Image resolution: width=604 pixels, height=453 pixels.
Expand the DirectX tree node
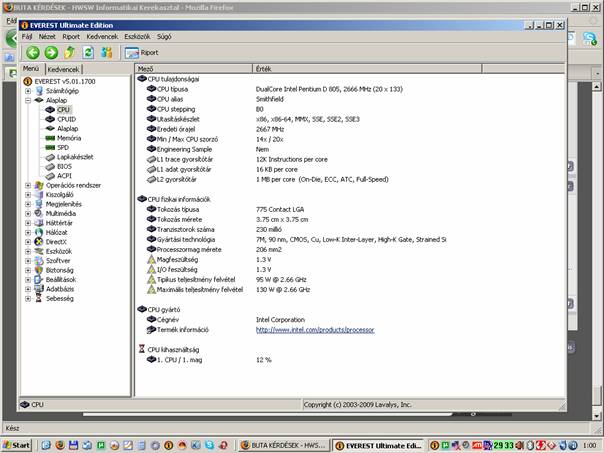pos(28,241)
